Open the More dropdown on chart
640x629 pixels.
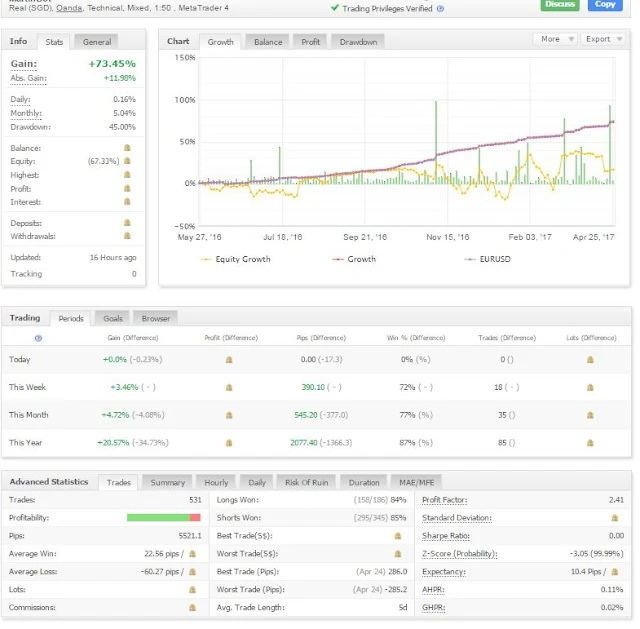pyautogui.click(x=556, y=39)
